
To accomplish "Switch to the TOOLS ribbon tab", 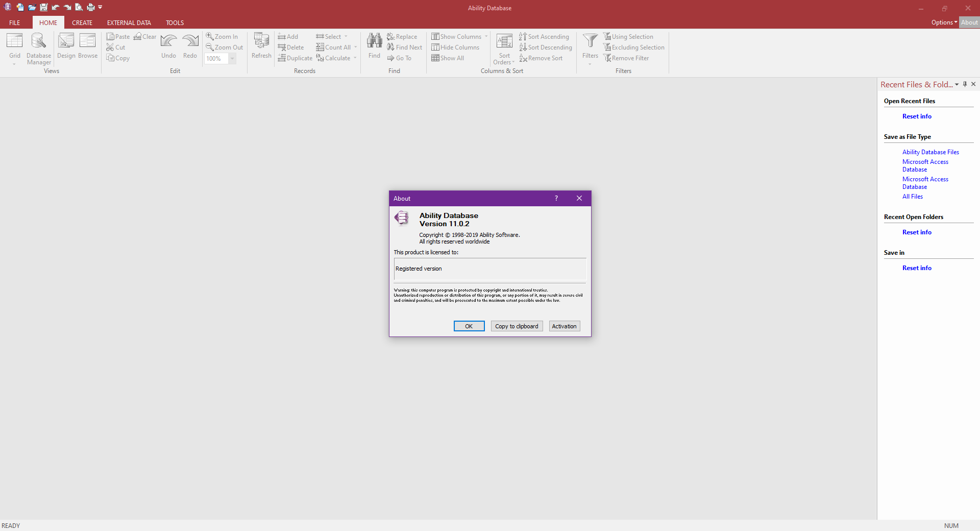I will 175,22.
